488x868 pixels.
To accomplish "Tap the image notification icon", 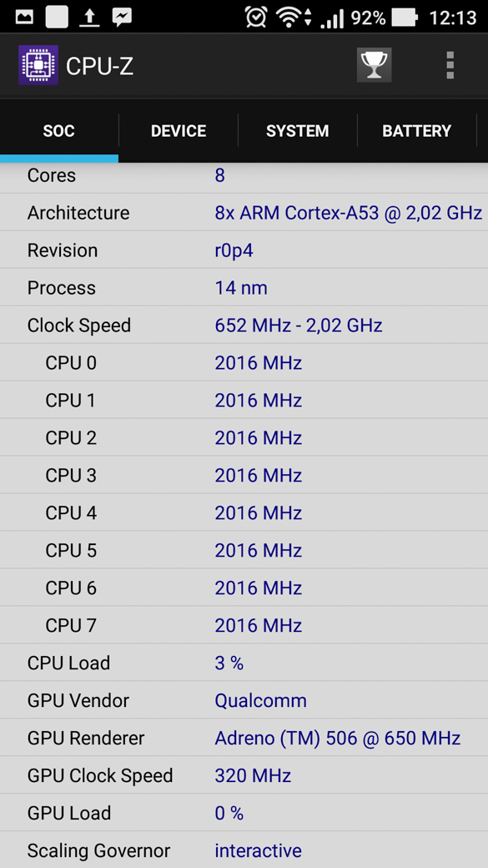I will pos(24,18).
